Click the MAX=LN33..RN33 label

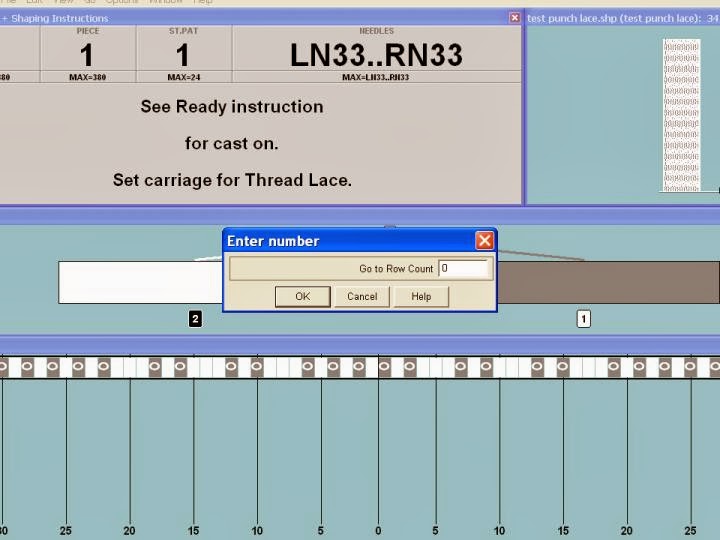[x=376, y=77]
